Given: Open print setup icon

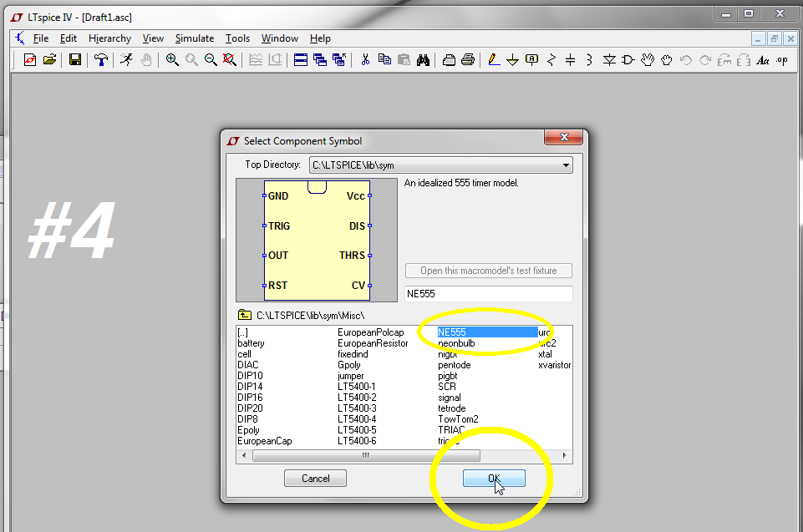Looking at the screenshot, I should [x=449, y=60].
